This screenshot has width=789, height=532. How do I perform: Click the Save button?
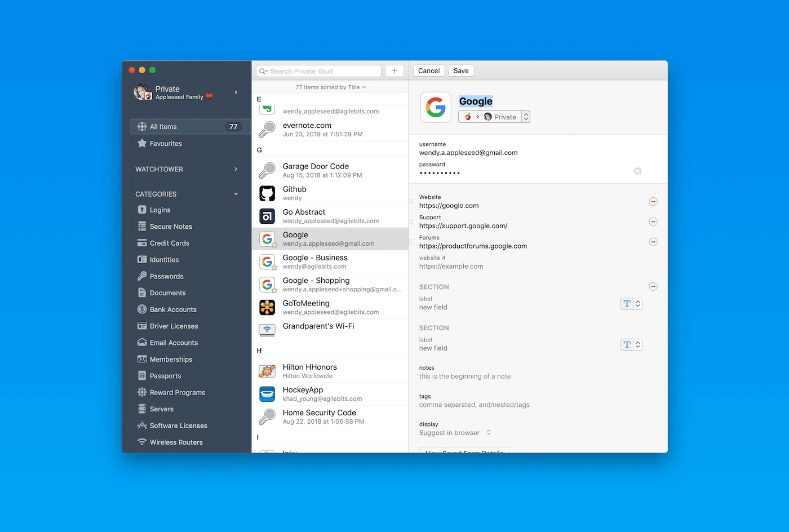click(461, 70)
